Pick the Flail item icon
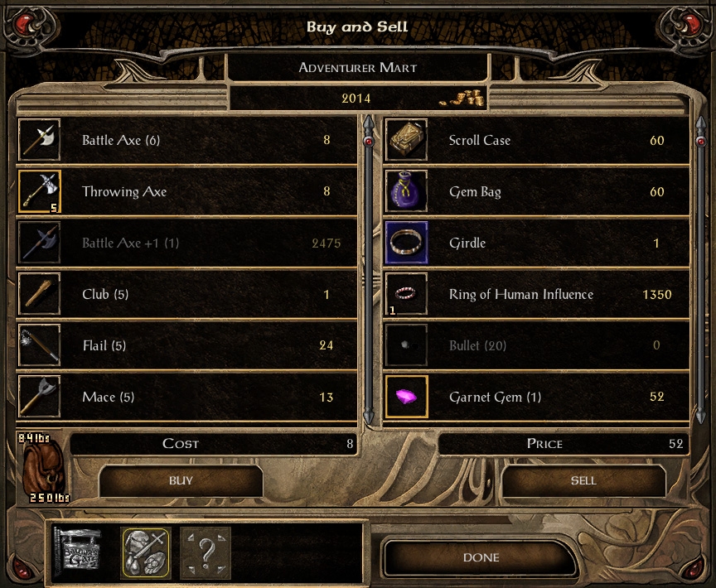Image resolution: width=716 pixels, height=588 pixels. coord(39,345)
